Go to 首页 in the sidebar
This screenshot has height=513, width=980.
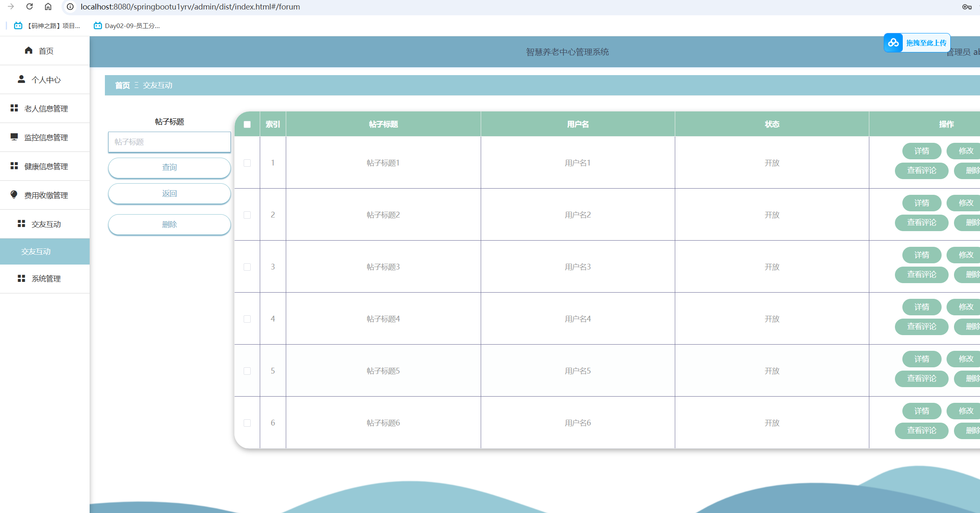45,51
